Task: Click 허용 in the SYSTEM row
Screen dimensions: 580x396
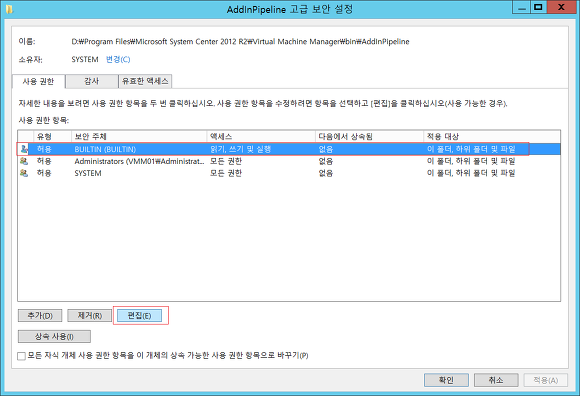Action: (44, 173)
